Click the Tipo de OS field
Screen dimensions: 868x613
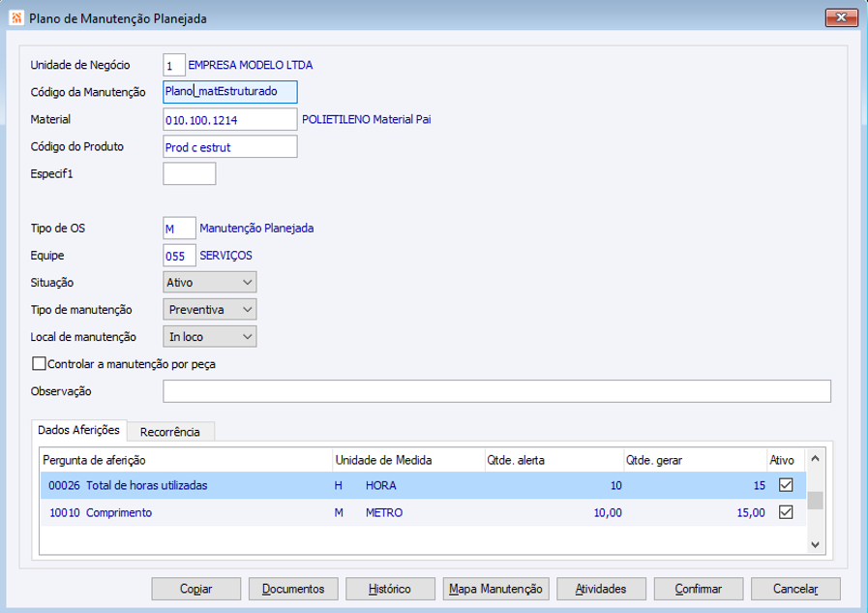(x=179, y=229)
